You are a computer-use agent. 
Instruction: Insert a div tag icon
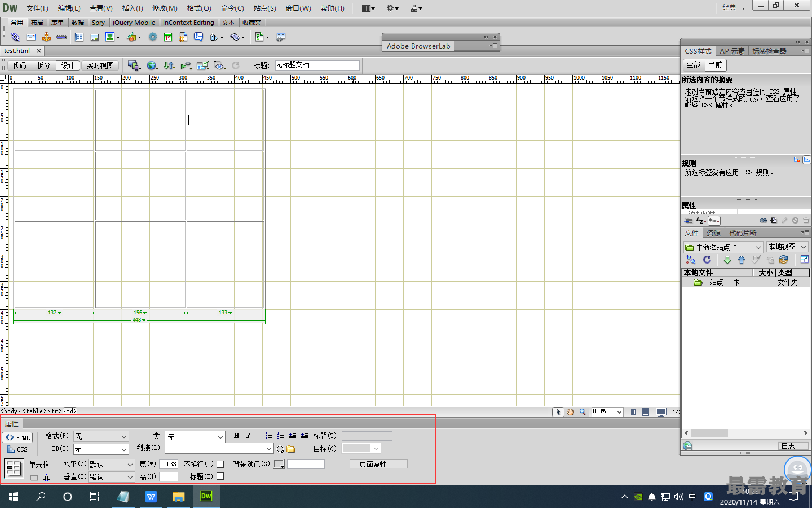(x=95, y=37)
